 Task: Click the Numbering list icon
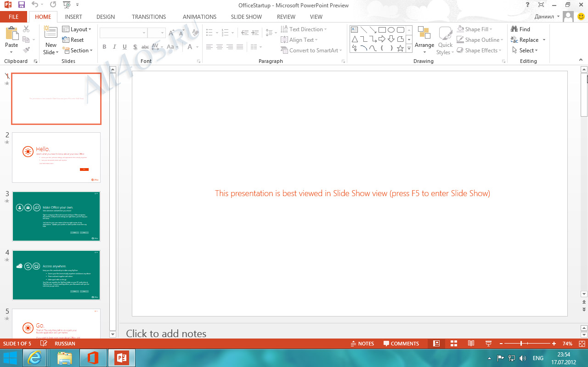tap(225, 33)
